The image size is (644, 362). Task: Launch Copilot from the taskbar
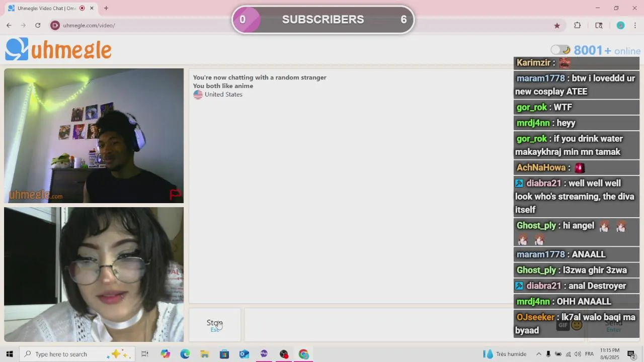pos(166,354)
